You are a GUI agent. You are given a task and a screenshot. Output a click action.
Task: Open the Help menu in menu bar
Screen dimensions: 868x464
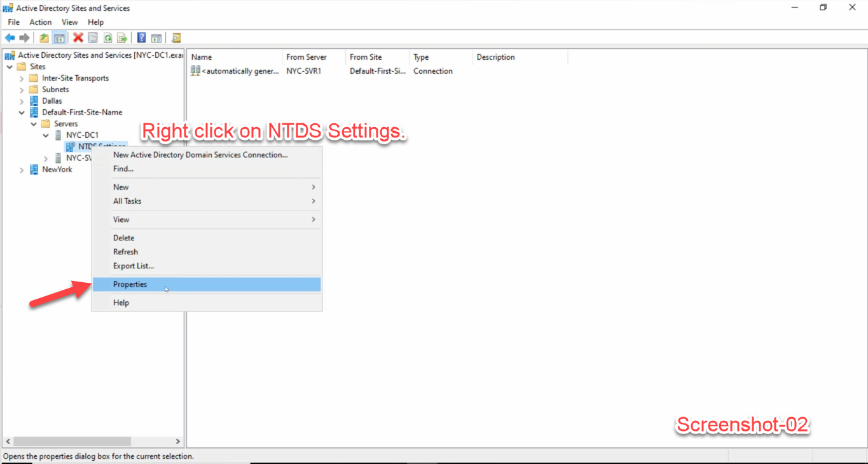[x=95, y=22]
